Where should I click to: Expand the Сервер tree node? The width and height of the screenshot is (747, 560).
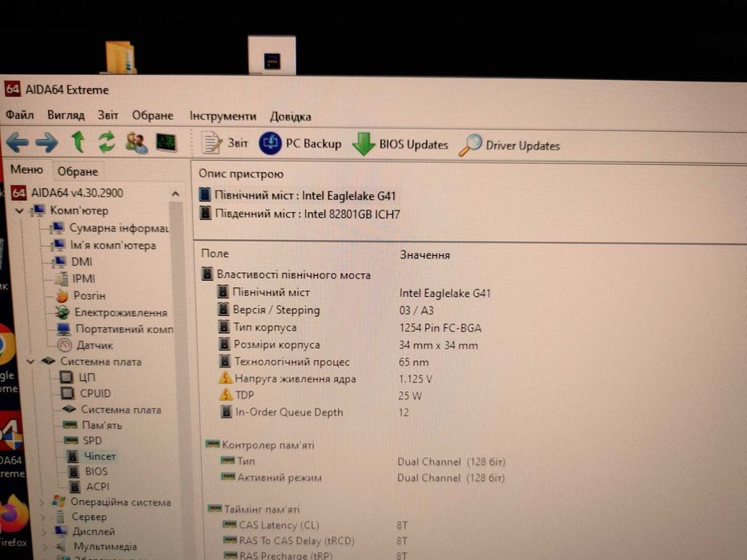click(42, 517)
